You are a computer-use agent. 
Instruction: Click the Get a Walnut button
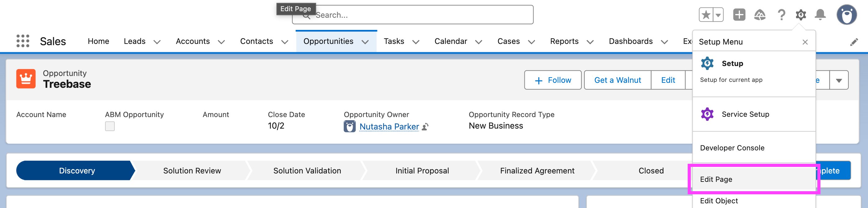coord(617,80)
